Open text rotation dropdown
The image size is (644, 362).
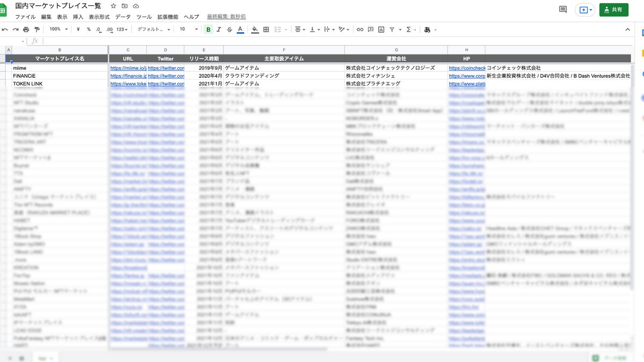coord(343,29)
